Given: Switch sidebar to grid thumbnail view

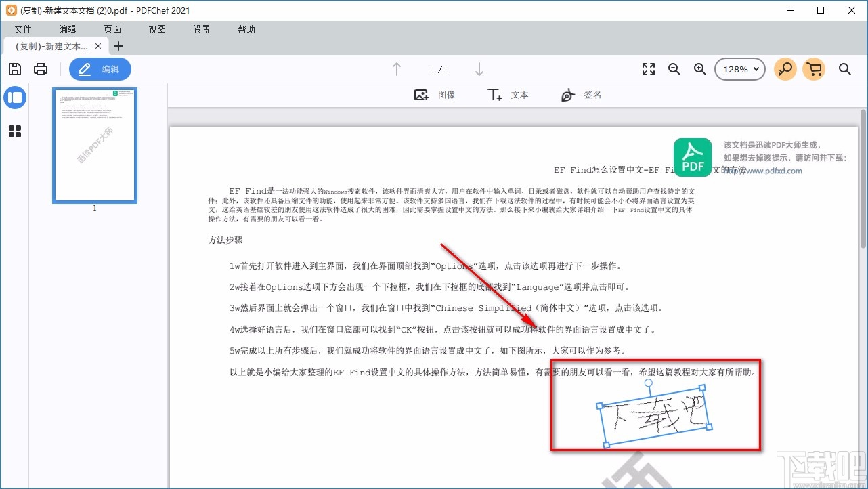Looking at the screenshot, I should pyautogui.click(x=15, y=131).
